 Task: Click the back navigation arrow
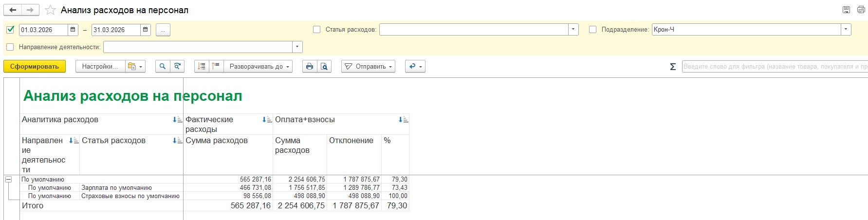(x=13, y=10)
